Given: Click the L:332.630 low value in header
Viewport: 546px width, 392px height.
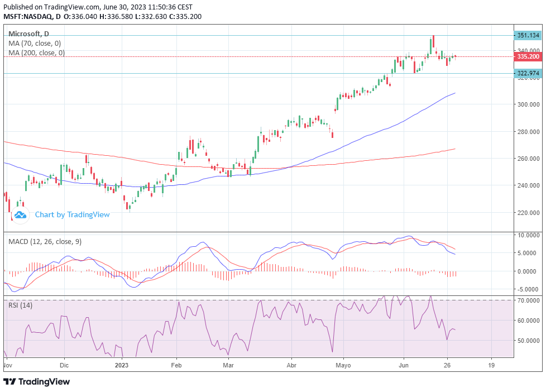Looking at the screenshot, I should 151,16.
